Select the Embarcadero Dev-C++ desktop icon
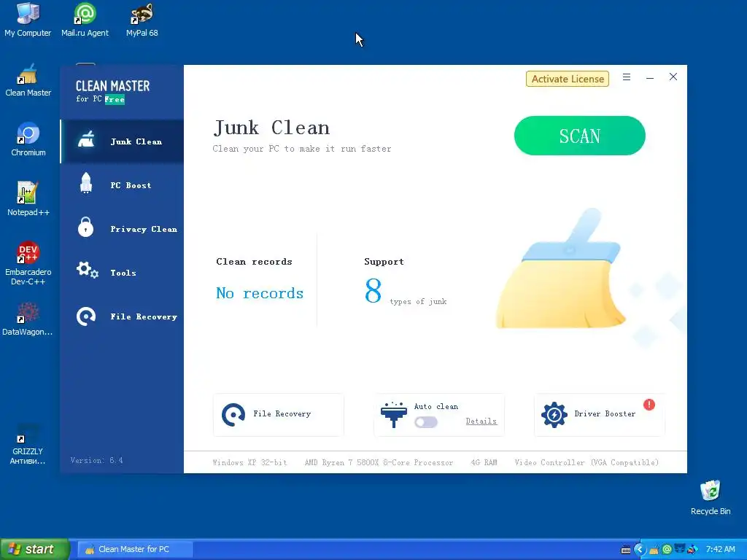The image size is (747, 560). pos(28,263)
